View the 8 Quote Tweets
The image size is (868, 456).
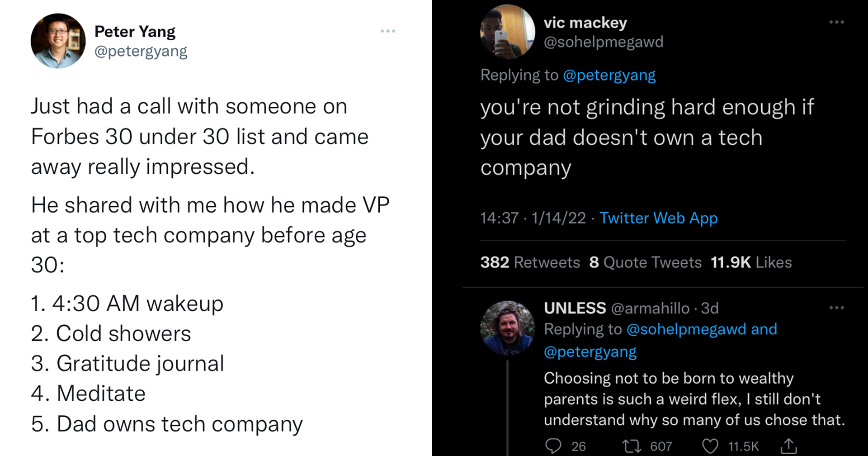645,262
